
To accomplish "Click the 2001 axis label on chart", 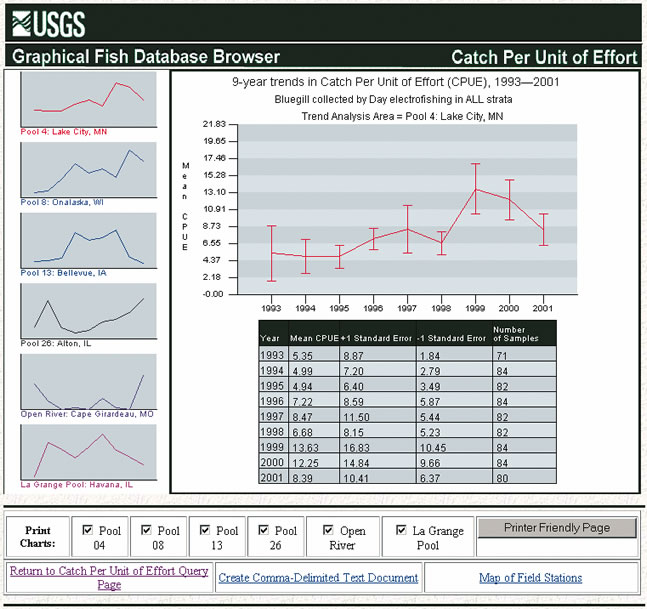I will click(x=543, y=308).
